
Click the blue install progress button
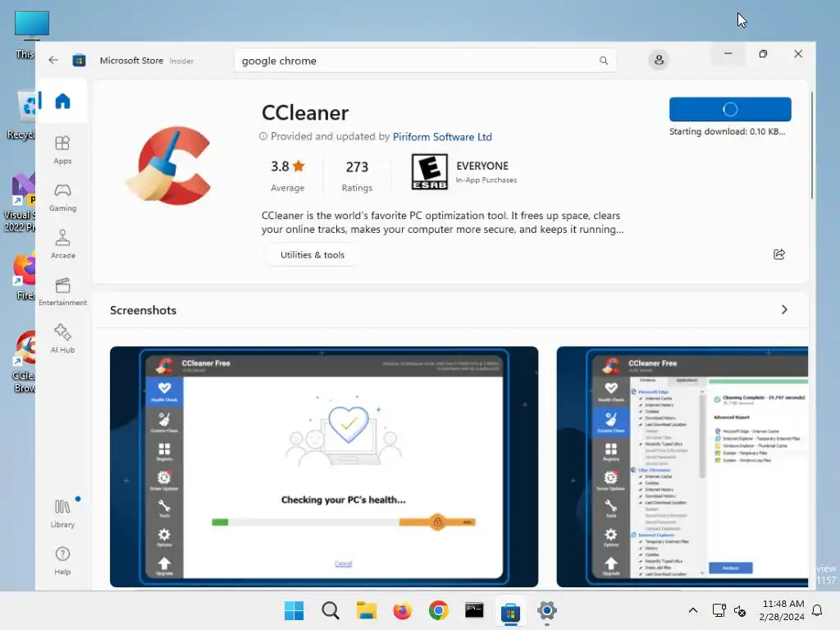coord(729,109)
